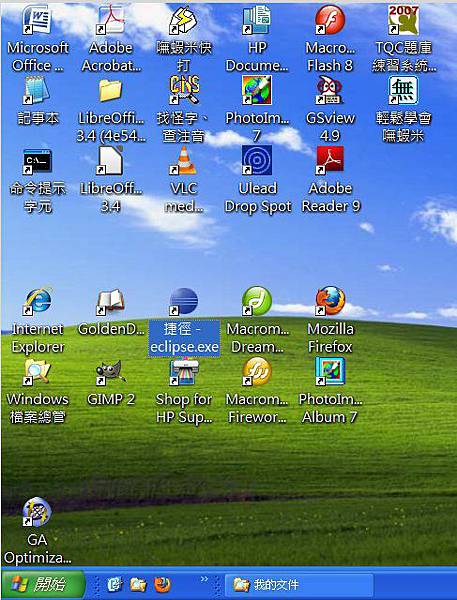The height and width of the screenshot is (600, 457).
Task: Select the Macromedia Flash 8 icon
Action: [330, 20]
